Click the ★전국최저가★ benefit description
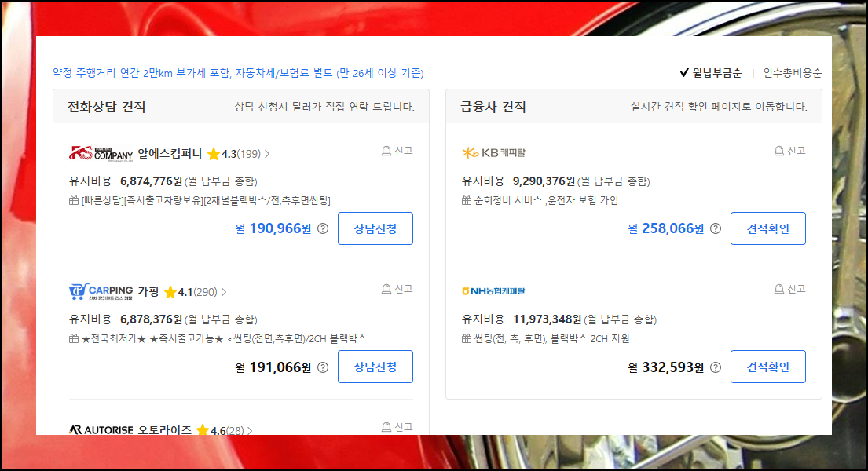Screen dimensions: 868x471 pyautogui.click(x=224, y=338)
